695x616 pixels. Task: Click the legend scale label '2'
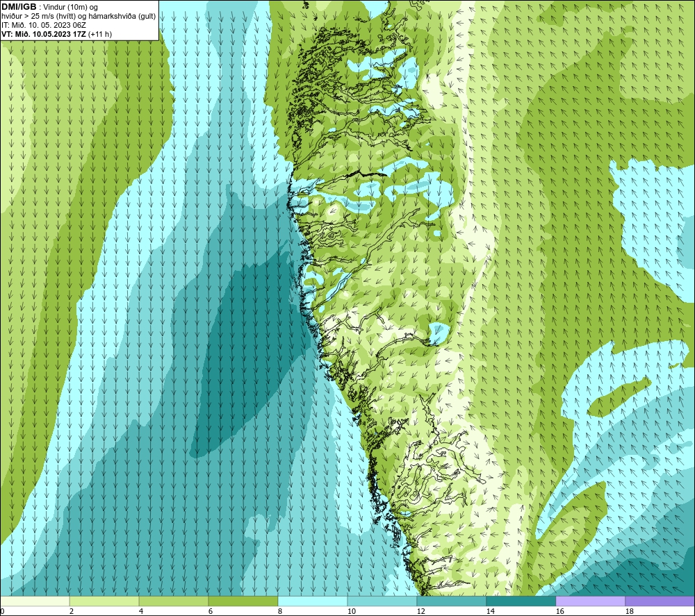tap(72, 611)
